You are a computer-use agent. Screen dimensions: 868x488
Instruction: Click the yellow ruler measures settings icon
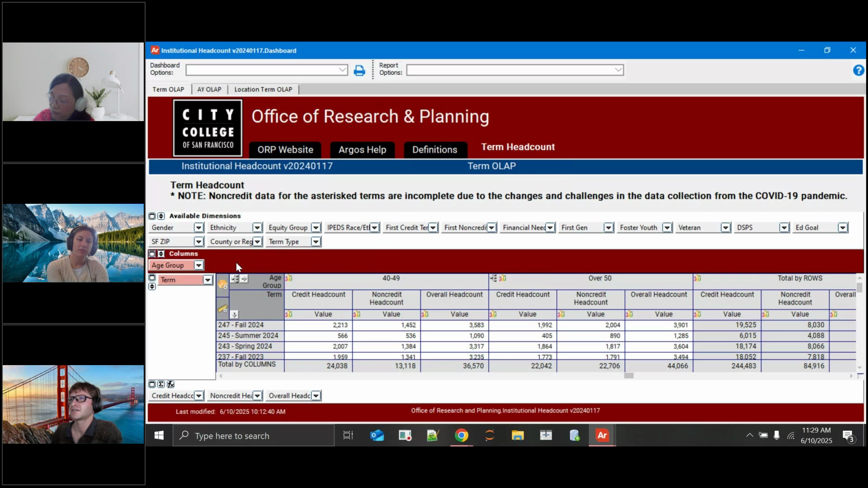[x=222, y=309]
